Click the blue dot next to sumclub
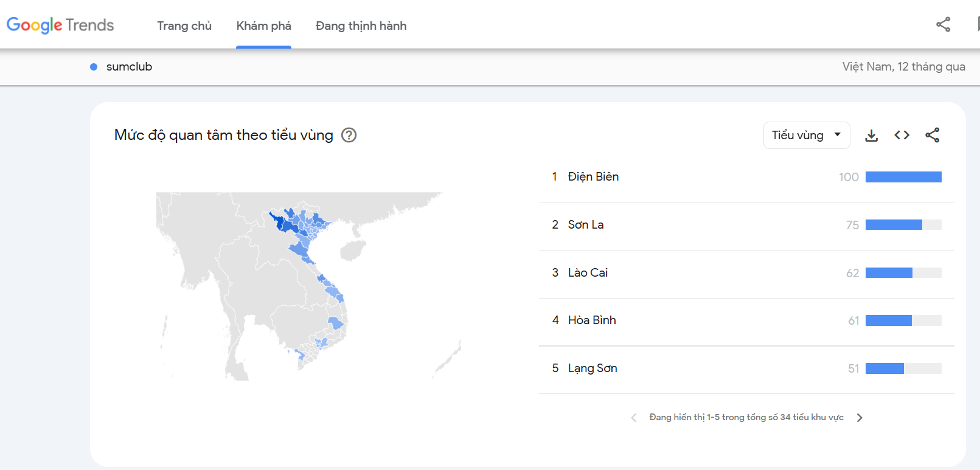 [x=93, y=66]
